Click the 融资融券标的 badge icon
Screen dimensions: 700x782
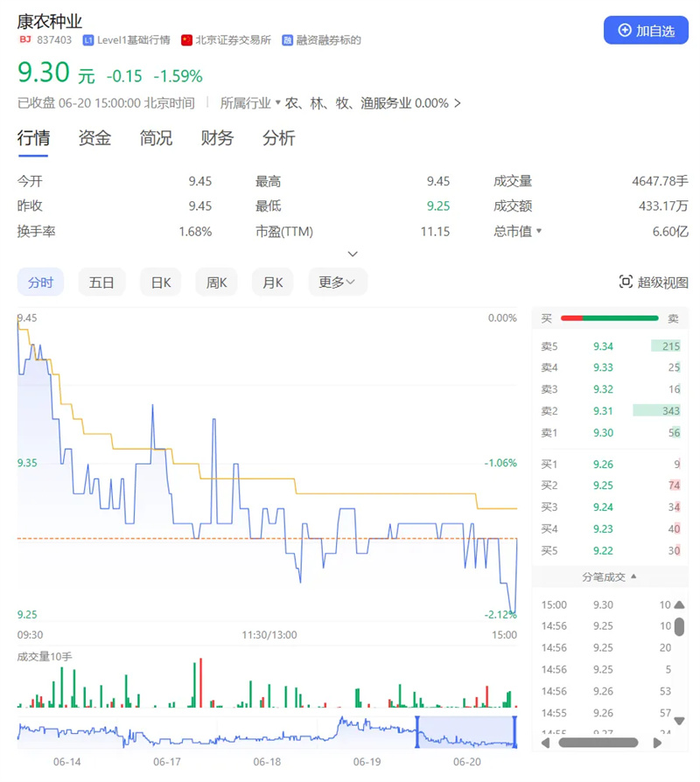pos(287,40)
